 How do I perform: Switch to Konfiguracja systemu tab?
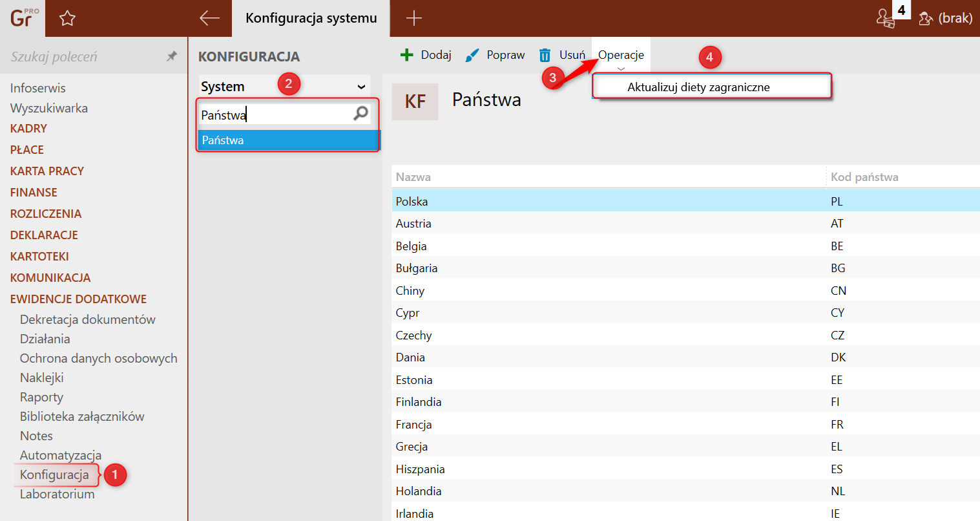coord(311,18)
